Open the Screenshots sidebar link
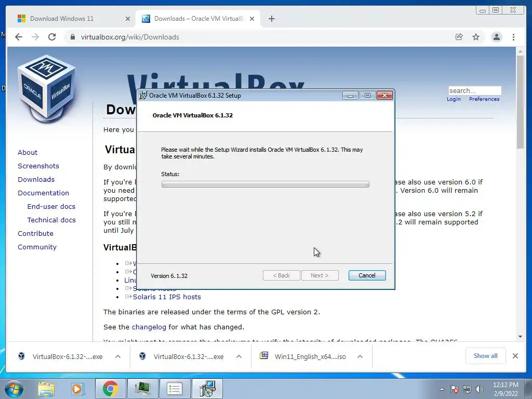 [x=38, y=166]
